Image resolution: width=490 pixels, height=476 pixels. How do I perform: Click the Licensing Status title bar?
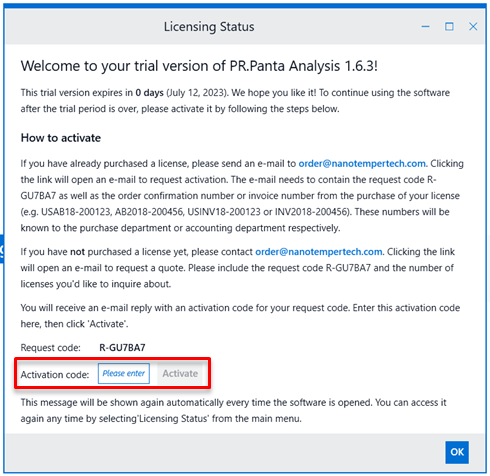pyautogui.click(x=209, y=27)
